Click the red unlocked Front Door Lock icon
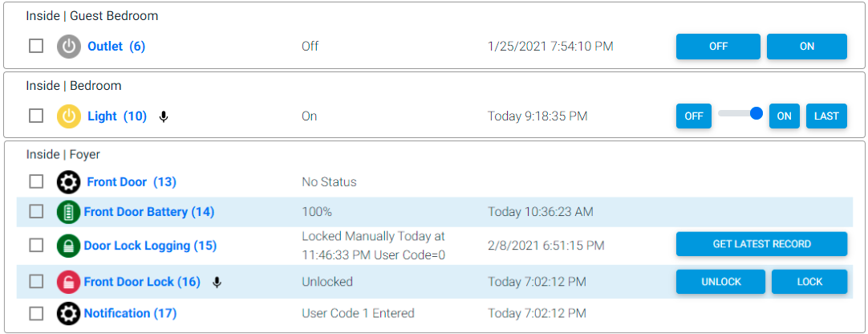The image size is (868, 334). coord(69,282)
